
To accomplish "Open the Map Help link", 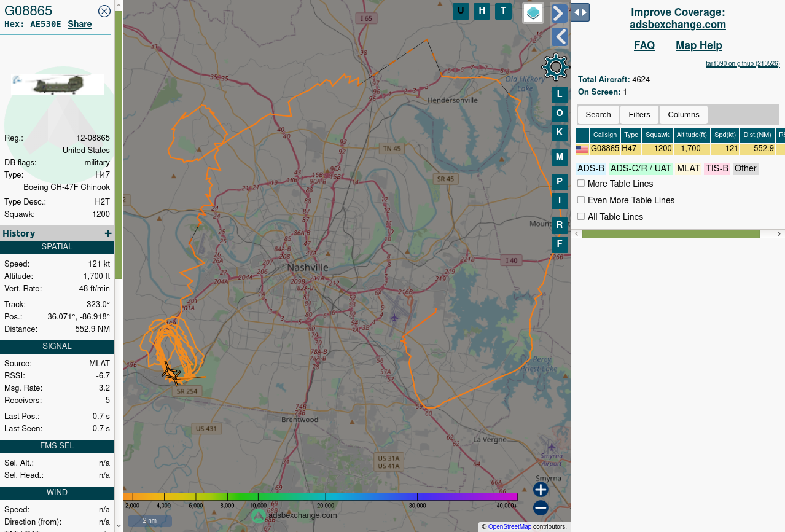I will point(699,45).
